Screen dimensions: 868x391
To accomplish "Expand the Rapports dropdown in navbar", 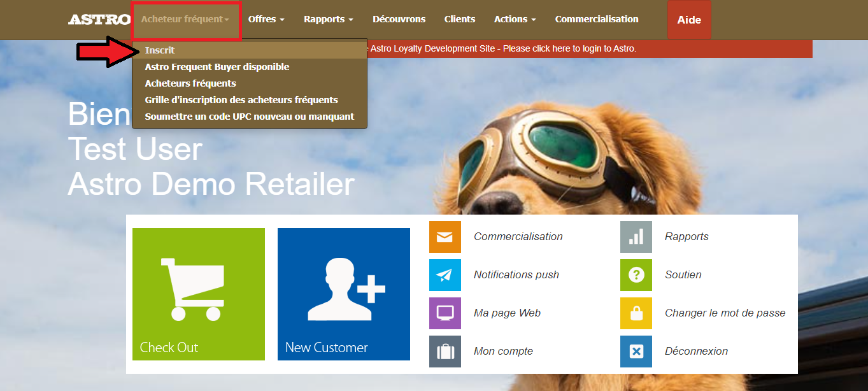I will click(x=328, y=20).
